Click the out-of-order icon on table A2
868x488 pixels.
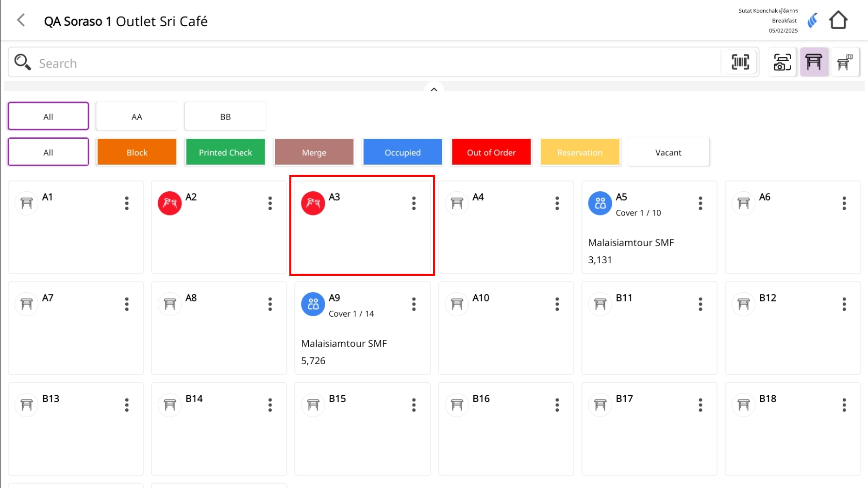click(x=169, y=203)
